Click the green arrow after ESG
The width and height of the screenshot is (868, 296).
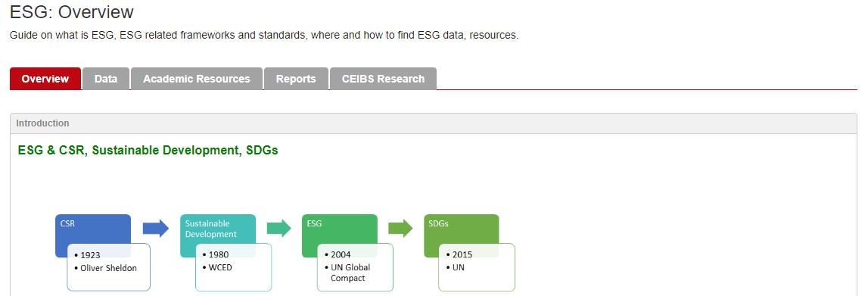coord(401,228)
